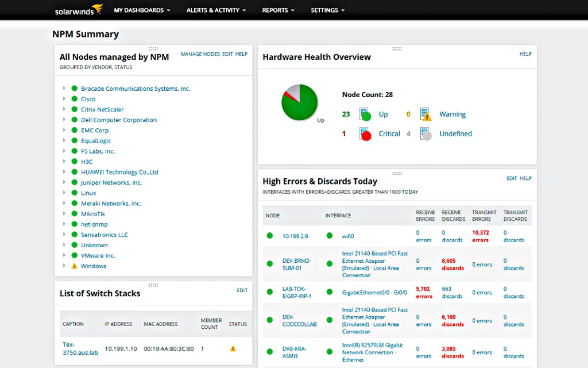Click the green status dot beside Cisco
This screenshot has height=368, width=588.
tap(75, 99)
